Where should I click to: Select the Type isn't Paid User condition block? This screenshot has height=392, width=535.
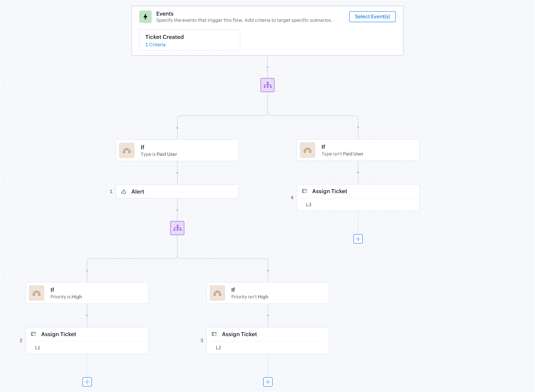(x=358, y=150)
